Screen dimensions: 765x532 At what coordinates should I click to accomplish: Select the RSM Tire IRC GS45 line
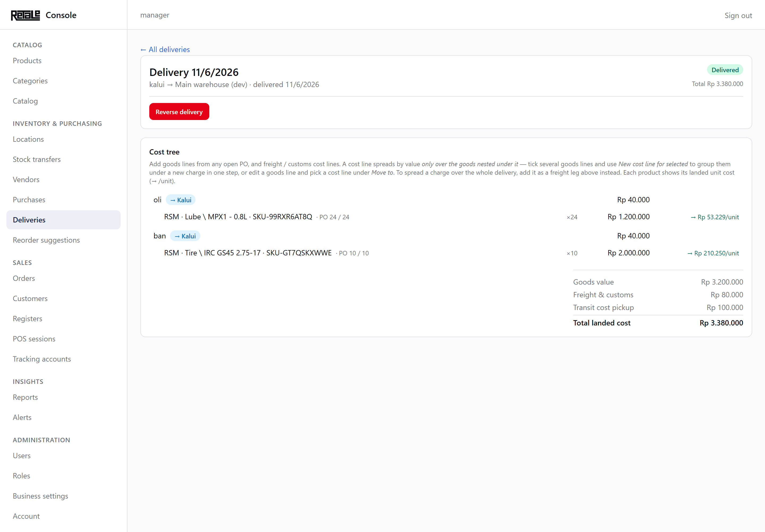click(248, 253)
